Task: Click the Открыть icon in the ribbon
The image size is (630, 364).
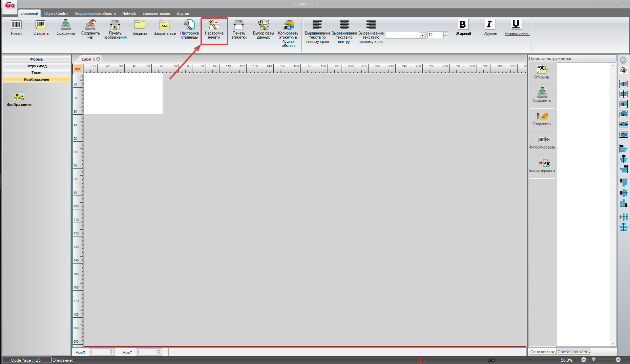Action: coord(41,28)
